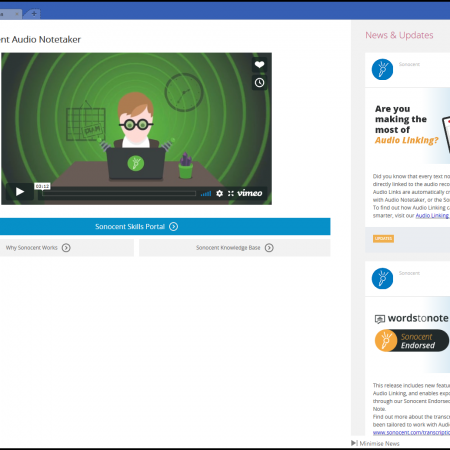Click the orange Sonocent Endorsed badge icon
The height and width of the screenshot is (450, 450).
pos(386,341)
